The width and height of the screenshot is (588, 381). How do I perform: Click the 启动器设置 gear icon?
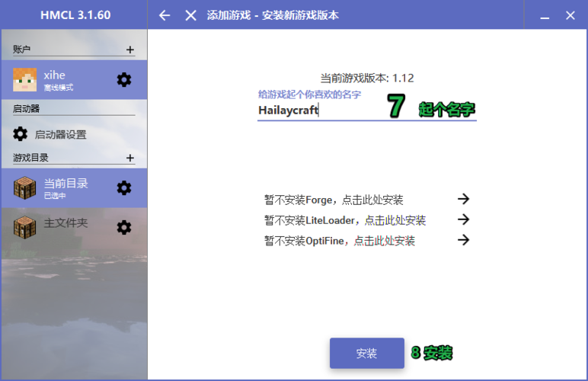tap(20, 134)
